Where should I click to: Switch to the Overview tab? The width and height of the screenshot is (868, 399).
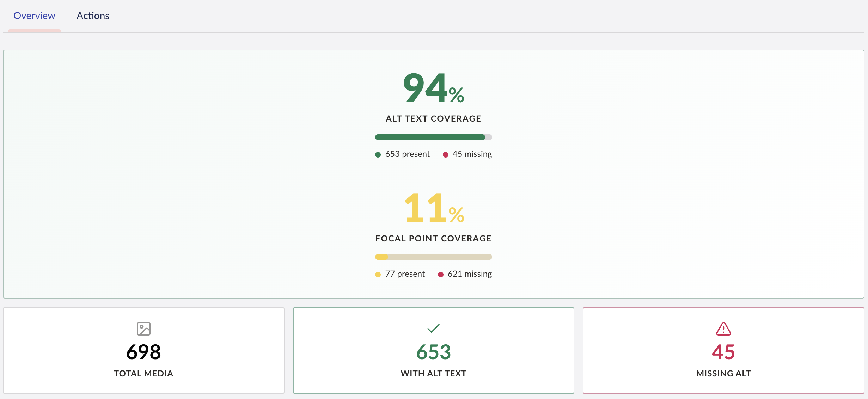point(34,16)
